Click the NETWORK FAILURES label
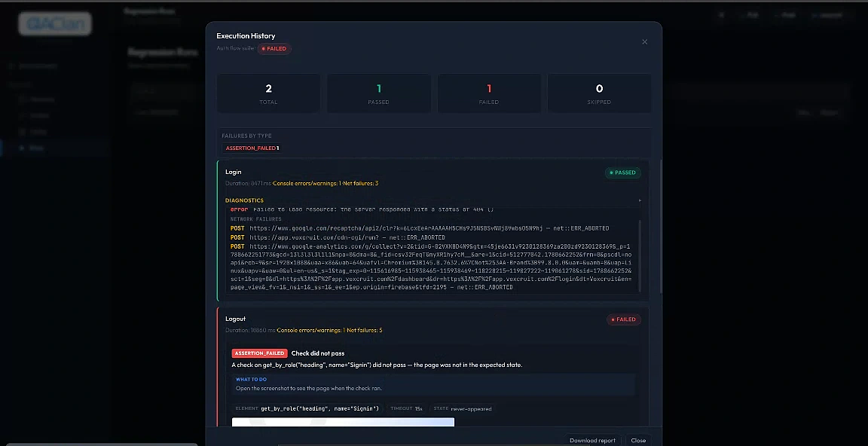The width and height of the screenshot is (868, 446). click(x=255, y=219)
